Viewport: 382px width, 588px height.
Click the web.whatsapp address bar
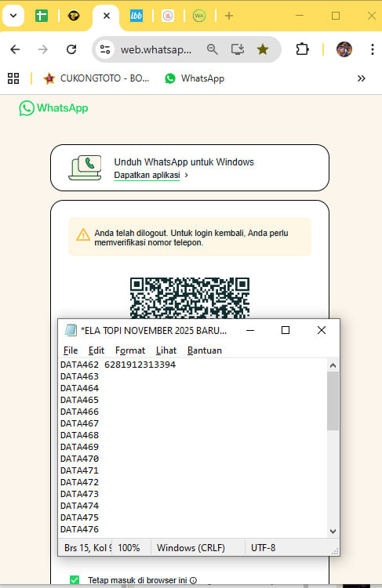pos(156,49)
